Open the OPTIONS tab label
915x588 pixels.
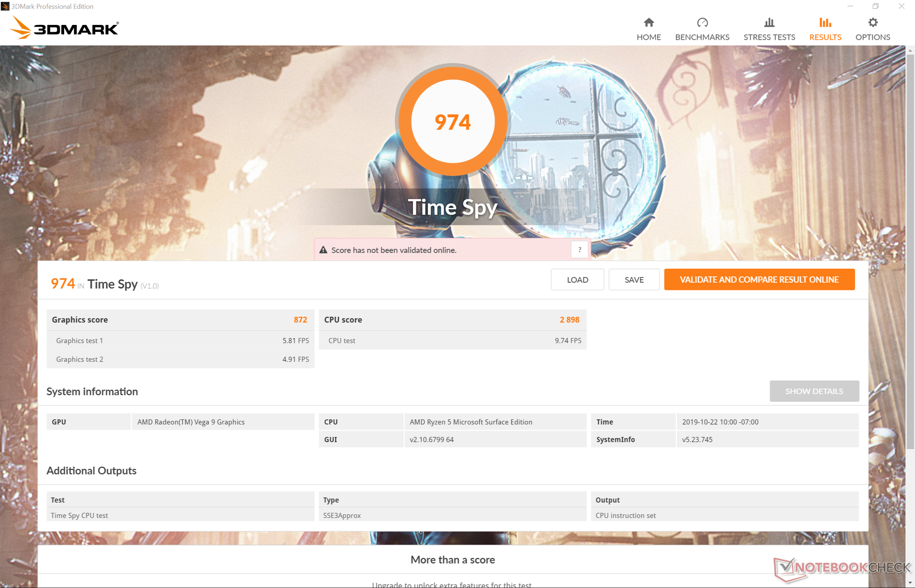pyautogui.click(x=872, y=37)
